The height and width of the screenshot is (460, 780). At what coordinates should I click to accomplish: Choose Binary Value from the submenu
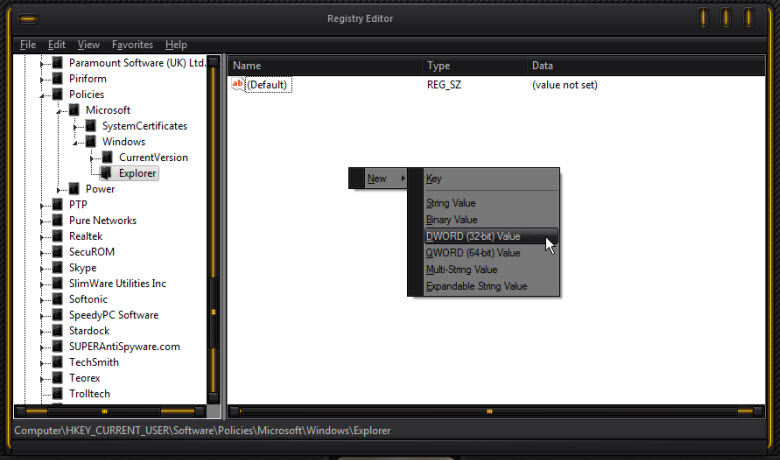coord(491,219)
